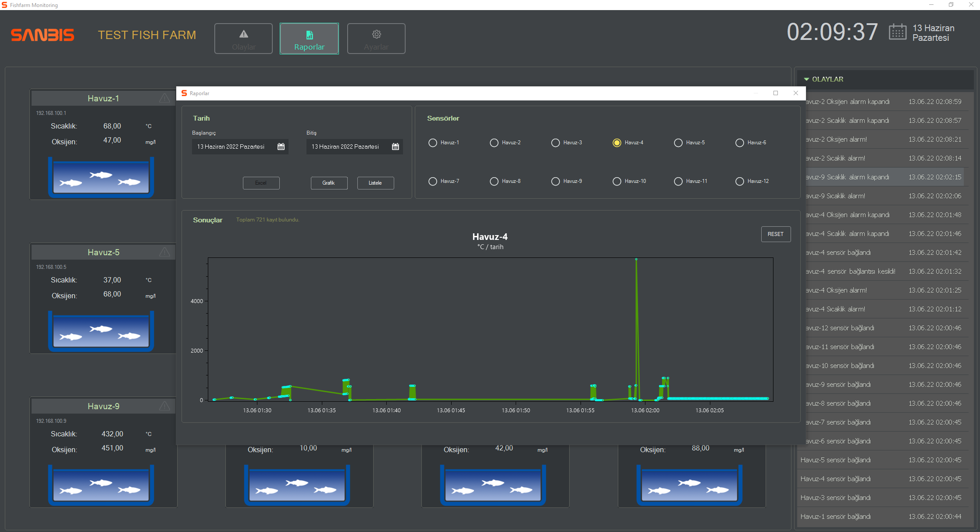
Task: Click the Başlangıç date field
Action: coord(240,146)
